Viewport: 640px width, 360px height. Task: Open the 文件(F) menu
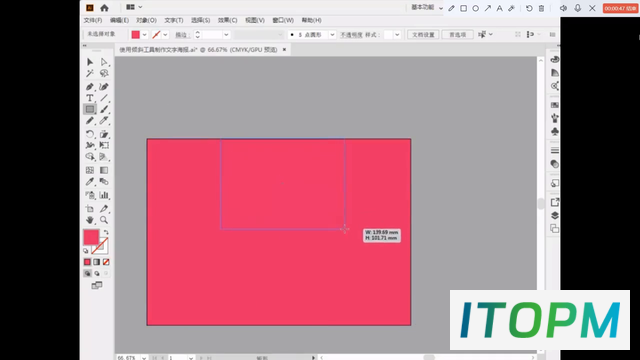pyautogui.click(x=93, y=20)
